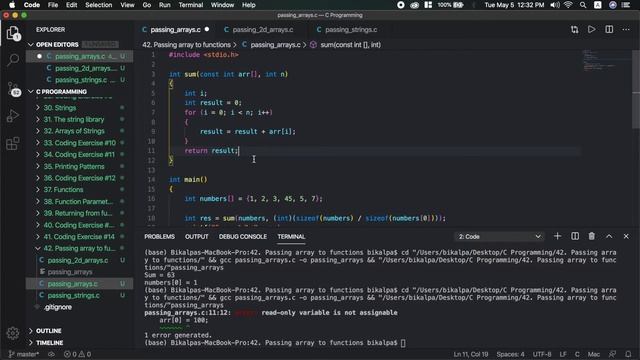The image size is (640, 360).
Task: Open the Extensions view icon
Action: tap(13, 144)
